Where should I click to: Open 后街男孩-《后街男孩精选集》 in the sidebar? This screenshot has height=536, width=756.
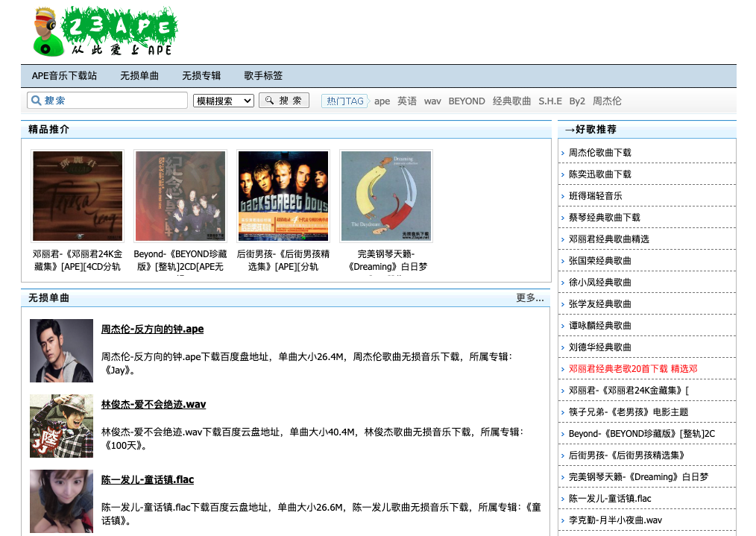point(627,455)
